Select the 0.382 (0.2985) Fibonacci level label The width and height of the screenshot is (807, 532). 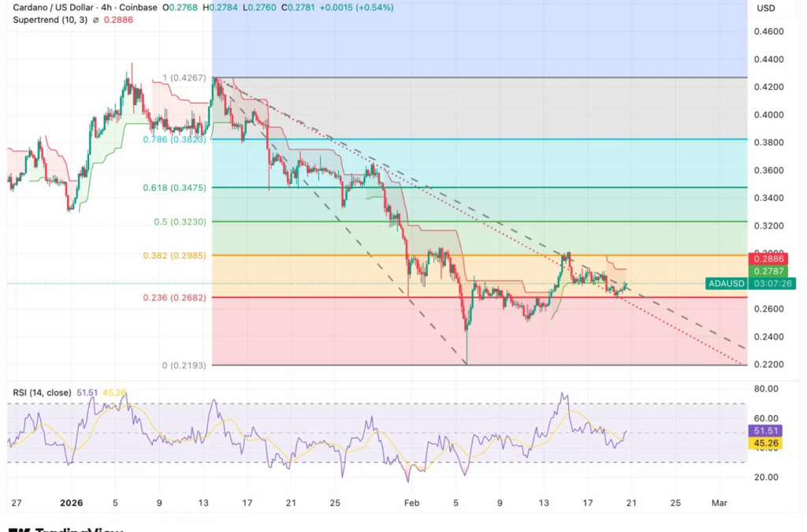click(x=174, y=255)
